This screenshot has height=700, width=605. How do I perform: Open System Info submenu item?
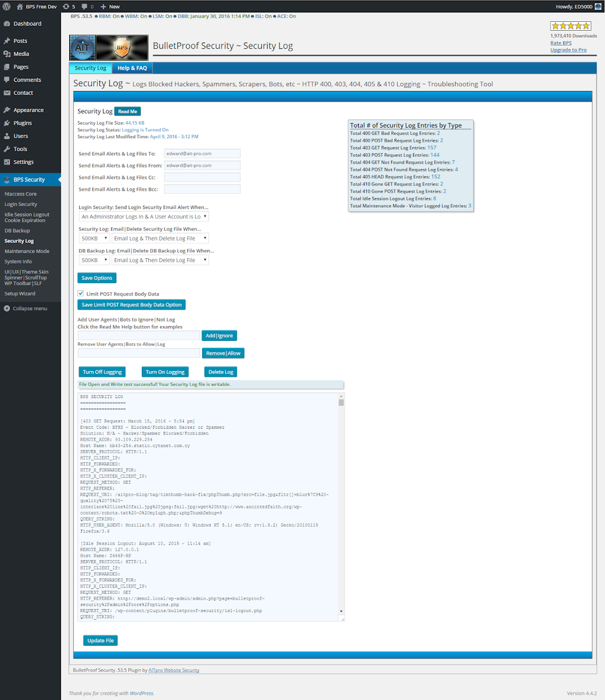tap(18, 261)
